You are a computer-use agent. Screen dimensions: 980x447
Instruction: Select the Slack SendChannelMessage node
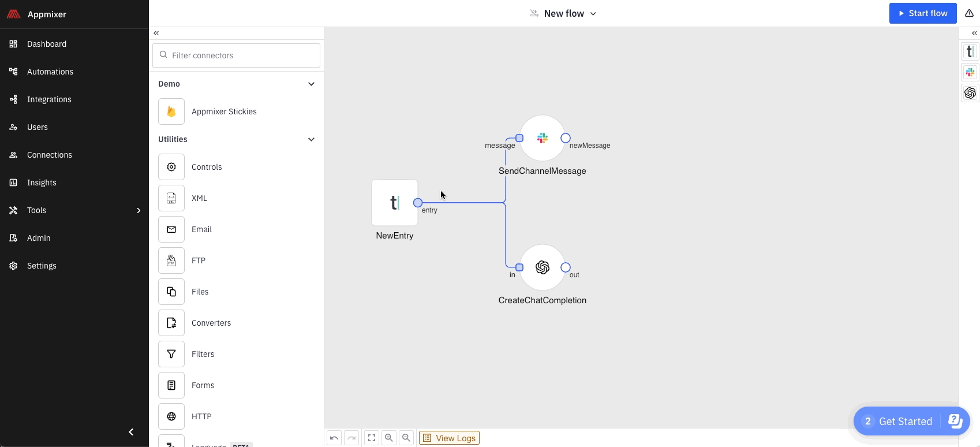click(x=542, y=139)
